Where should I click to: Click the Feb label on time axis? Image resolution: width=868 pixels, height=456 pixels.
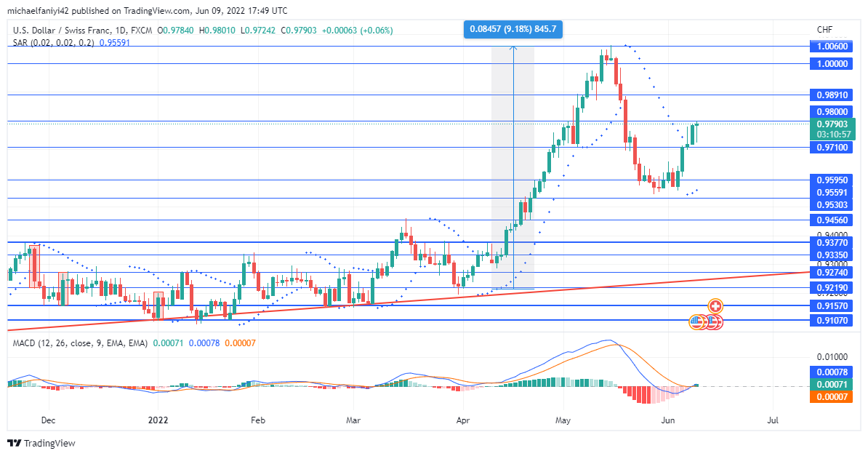[x=258, y=420]
